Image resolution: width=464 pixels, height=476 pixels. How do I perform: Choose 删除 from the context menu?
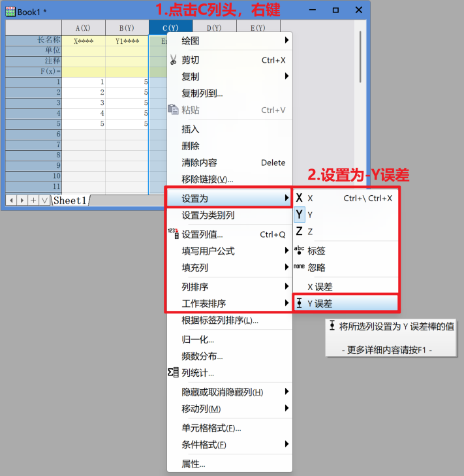[191, 146]
